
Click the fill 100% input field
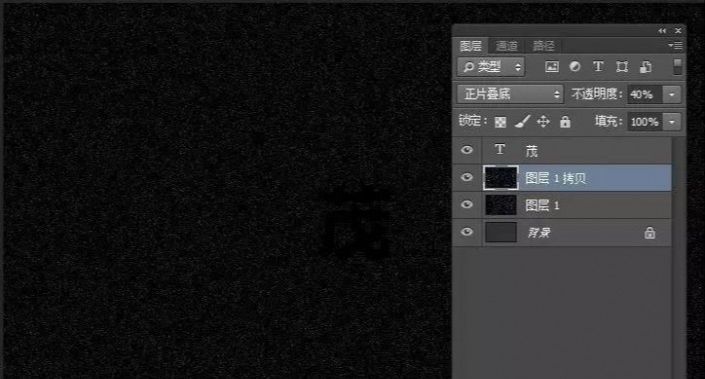pyautogui.click(x=645, y=122)
